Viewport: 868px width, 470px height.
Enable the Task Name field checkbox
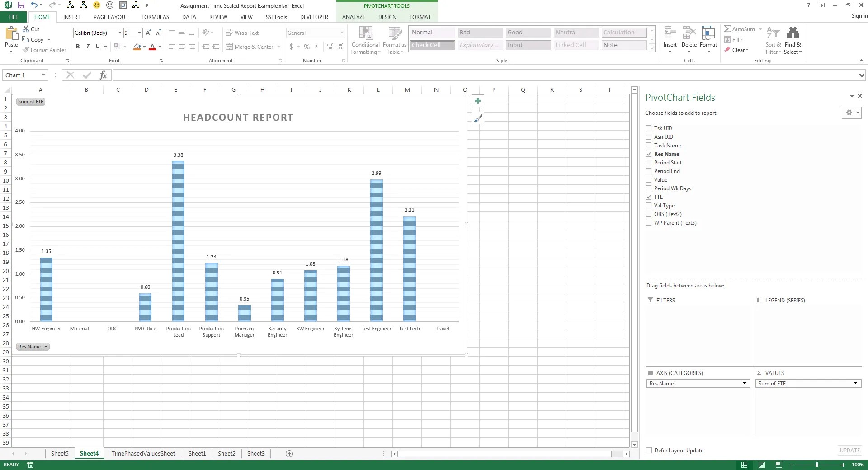(649, 145)
